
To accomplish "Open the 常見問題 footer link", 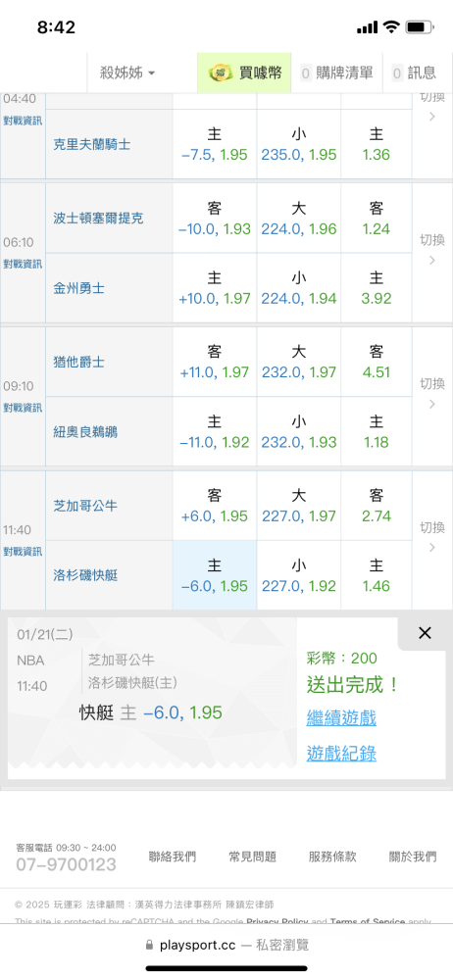I will pos(252,857).
